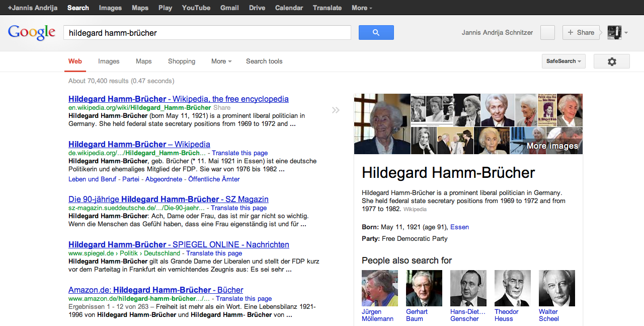Translate the spiegel.de result page

click(214, 253)
